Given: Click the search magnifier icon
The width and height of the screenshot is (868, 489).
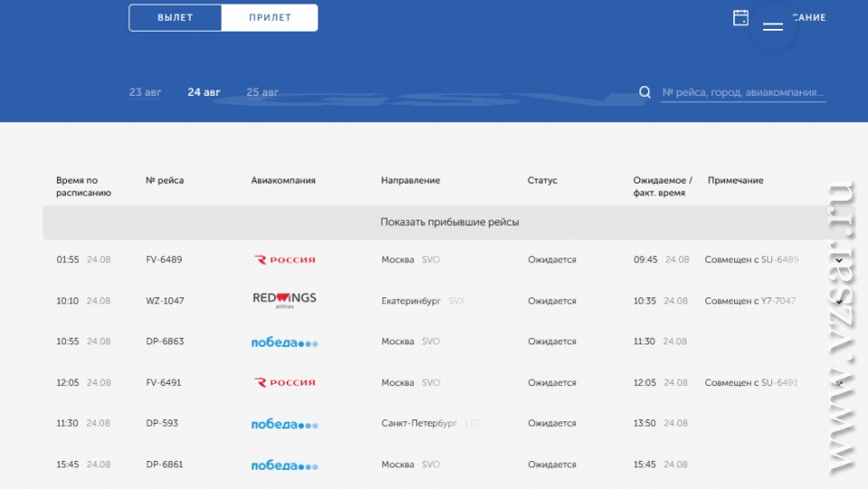Looking at the screenshot, I should click(x=645, y=92).
